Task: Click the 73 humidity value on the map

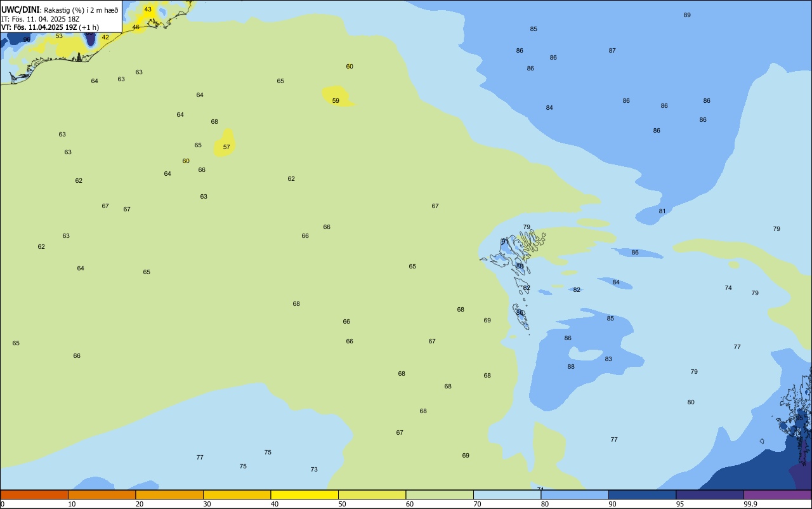Action: tap(314, 470)
